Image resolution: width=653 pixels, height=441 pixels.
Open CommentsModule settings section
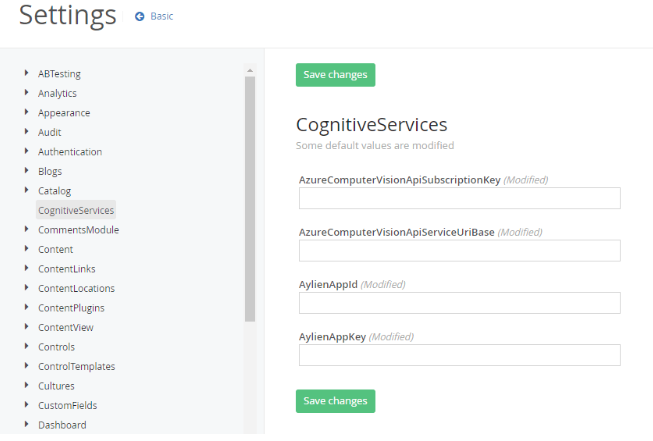tap(79, 230)
